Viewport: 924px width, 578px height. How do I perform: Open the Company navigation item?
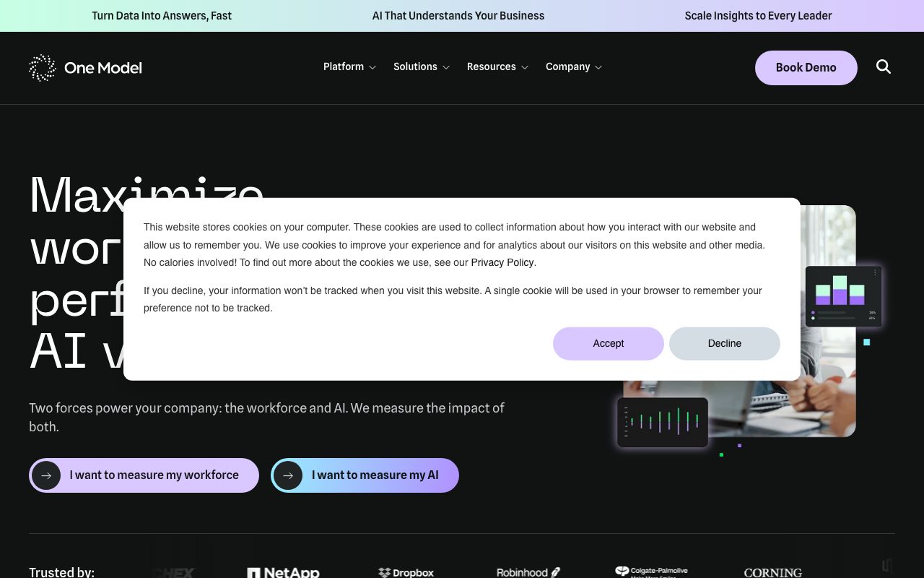(568, 66)
